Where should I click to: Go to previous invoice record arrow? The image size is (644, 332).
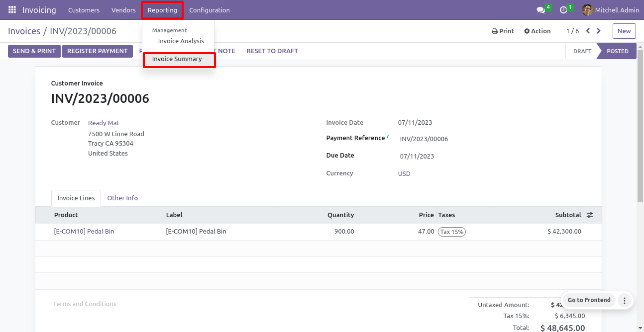(x=588, y=31)
